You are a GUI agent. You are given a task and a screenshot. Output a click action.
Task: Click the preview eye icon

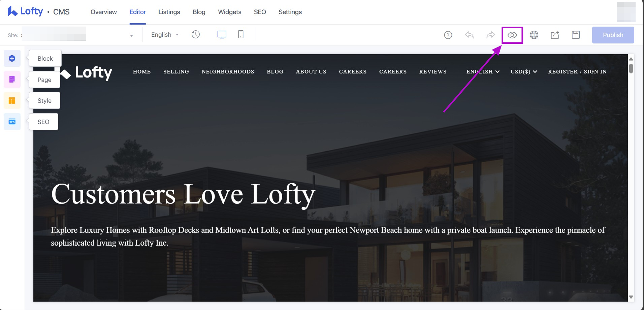pos(512,35)
